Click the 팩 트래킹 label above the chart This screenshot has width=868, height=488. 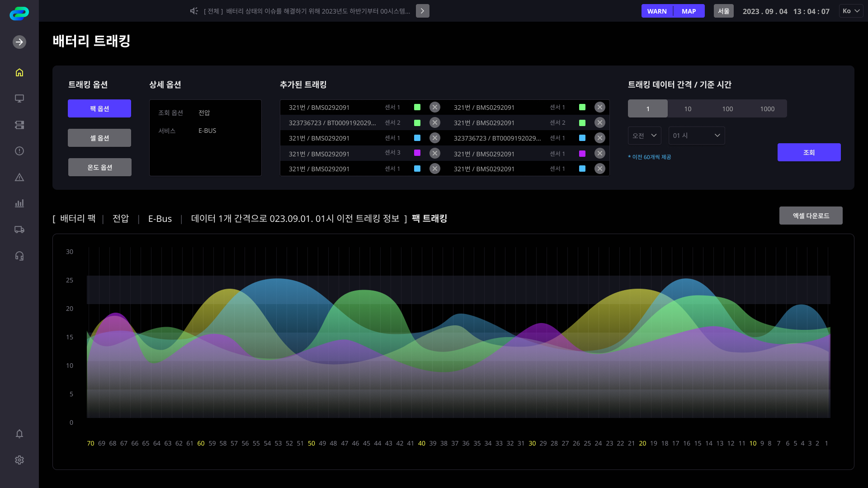[429, 219]
